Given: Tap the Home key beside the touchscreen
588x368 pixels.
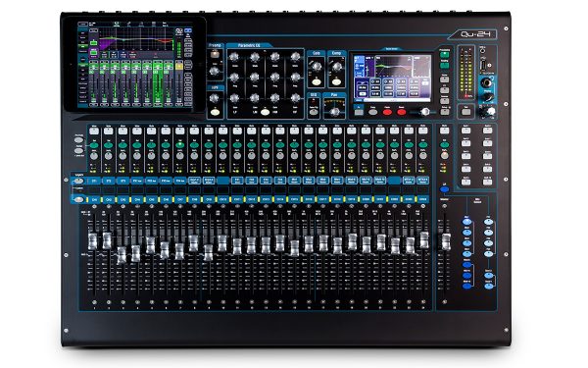Looking at the screenshot, I should (444, 79).
